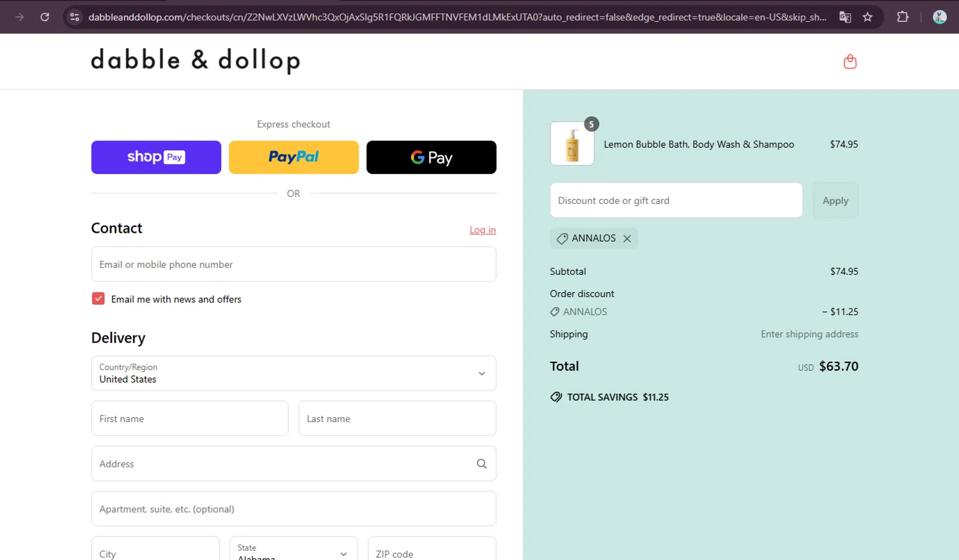Image resolution: width=959 pixels, height=560 pixels.
Task: Focus the Last name field
Action: click(x=397, y=419)
